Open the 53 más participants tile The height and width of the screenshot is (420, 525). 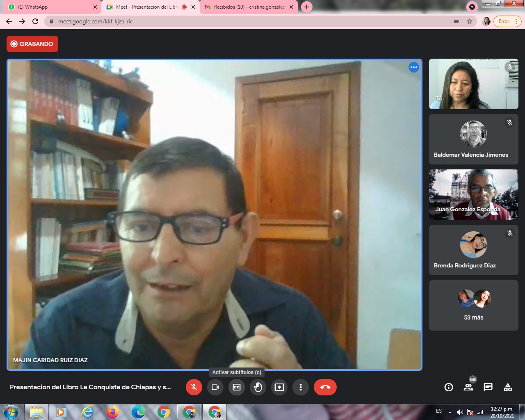(474, 306)
